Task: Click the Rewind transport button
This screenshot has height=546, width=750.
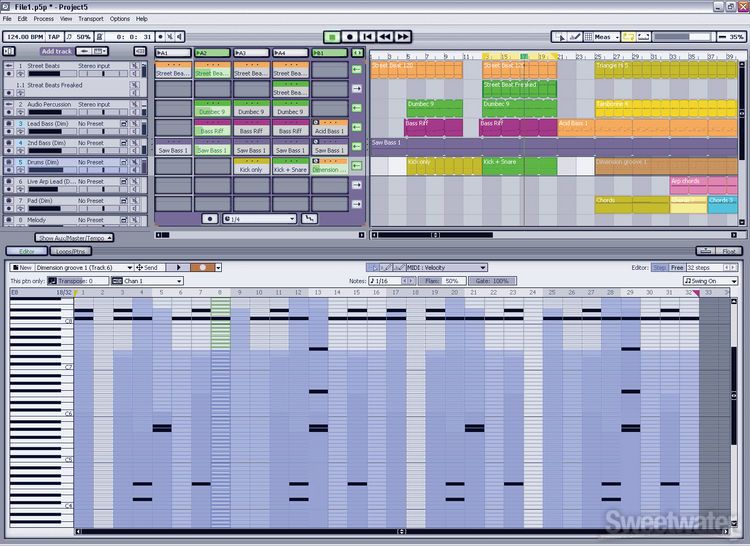Action: coord(385,36)
